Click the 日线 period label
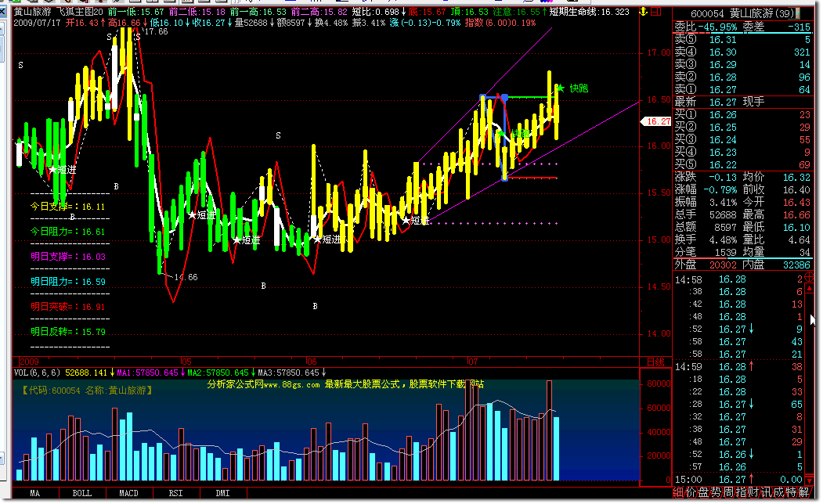 click(x=656, y=362)
